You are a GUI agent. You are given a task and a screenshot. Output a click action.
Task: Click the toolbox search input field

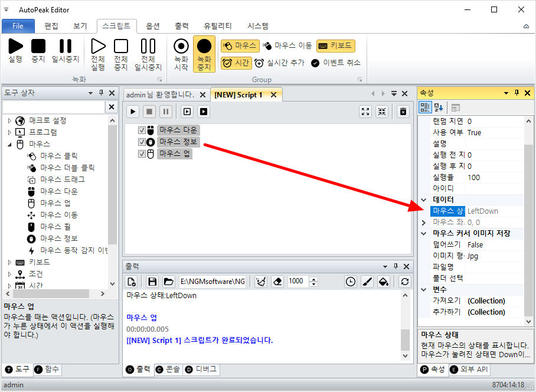tap(54, 107)
